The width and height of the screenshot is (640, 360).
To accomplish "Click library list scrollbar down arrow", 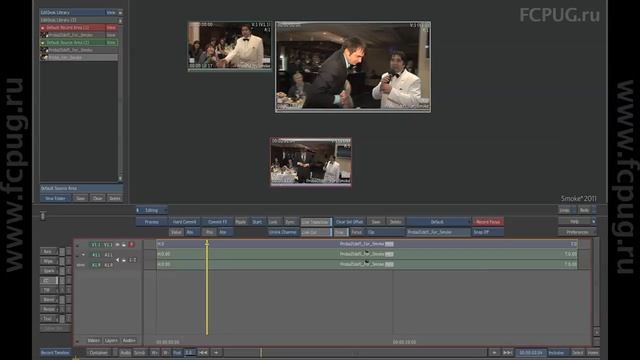I will click(x=120, y=178).
